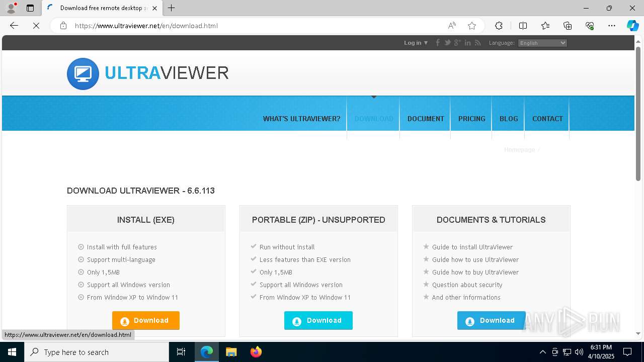Open DOCUMENT menu item
The width and height of the screenshot is (644, 362).
(x=426, y=119)
